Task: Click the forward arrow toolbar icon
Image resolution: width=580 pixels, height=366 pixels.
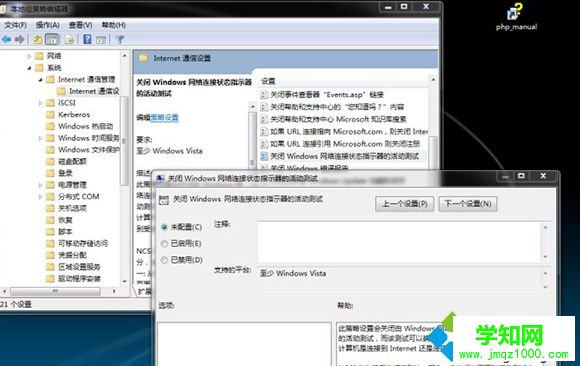Action: (20, 39)
